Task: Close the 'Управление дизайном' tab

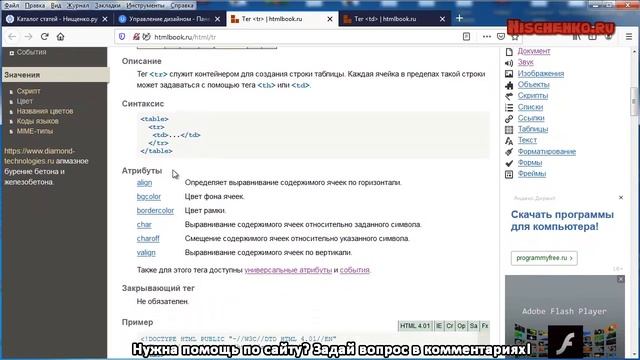Action: click(x=218, y=19)
